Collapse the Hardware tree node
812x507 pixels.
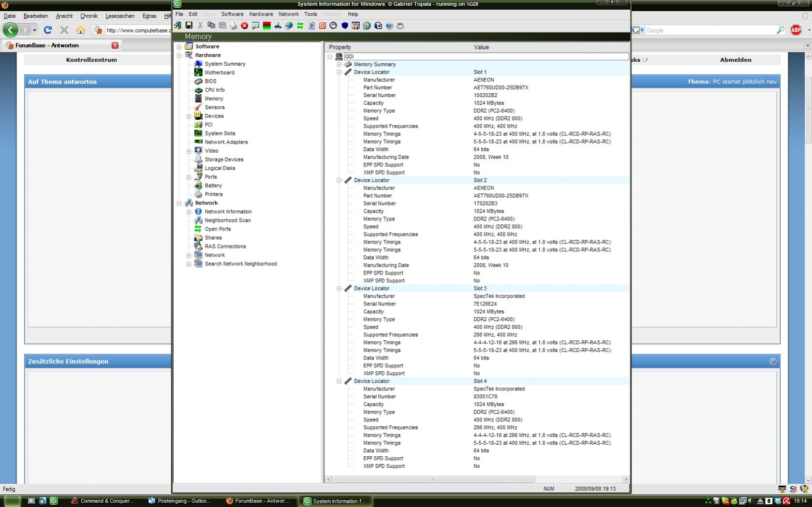[x=179, y=56]
